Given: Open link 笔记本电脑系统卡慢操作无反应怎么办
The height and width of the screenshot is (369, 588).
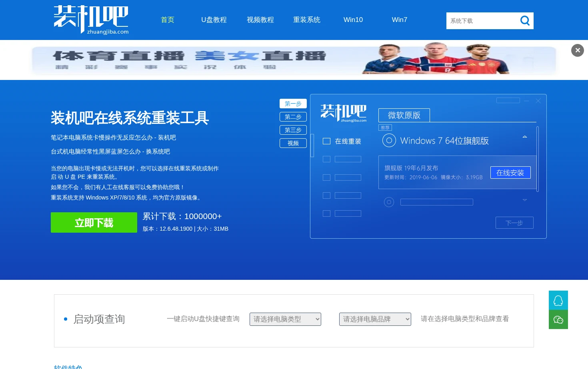Looking at the screenshot, I should tap(113, 137).
